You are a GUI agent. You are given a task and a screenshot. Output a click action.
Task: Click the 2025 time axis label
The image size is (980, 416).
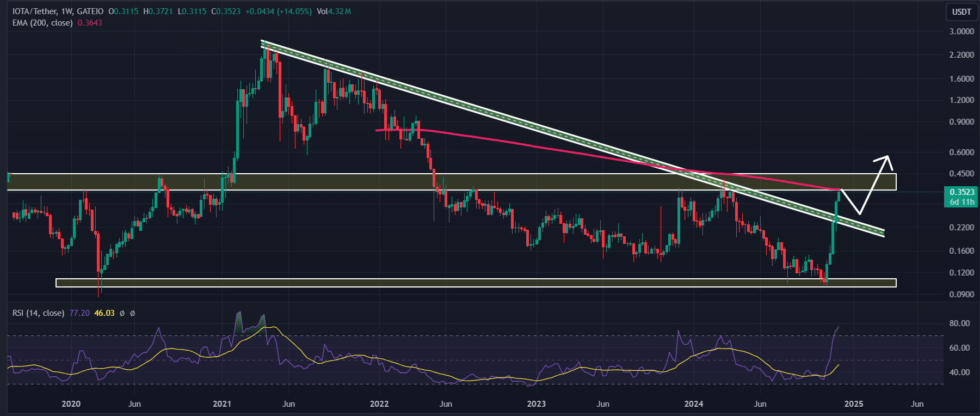point(854,404)
